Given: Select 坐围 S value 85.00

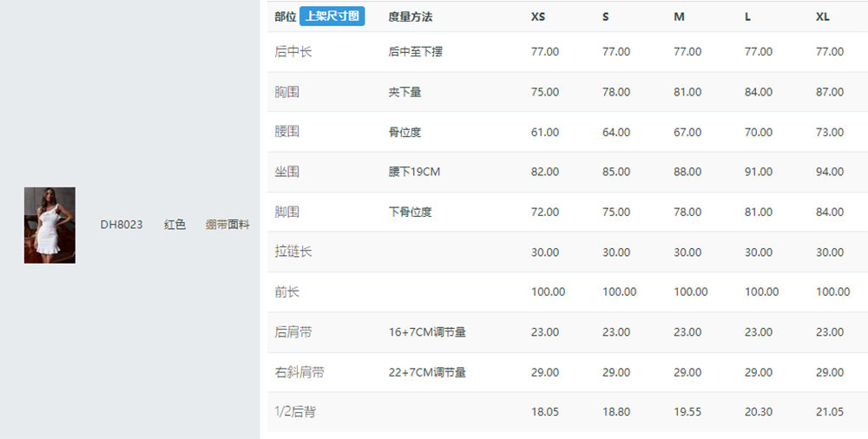Looking at the screenshot, I should [x=616, y=172].
